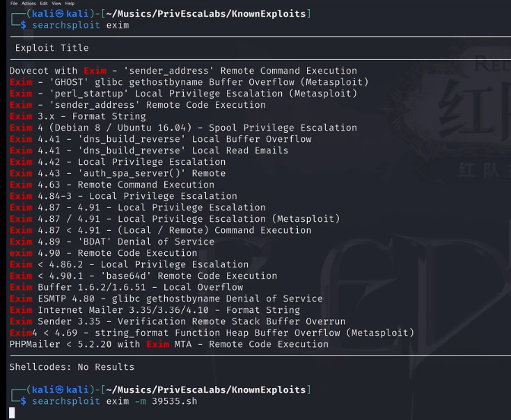Click the 'searchsploit exim -m 39535.sh' command line
This screenshot has height=420, width=511.
click(114, 401)
